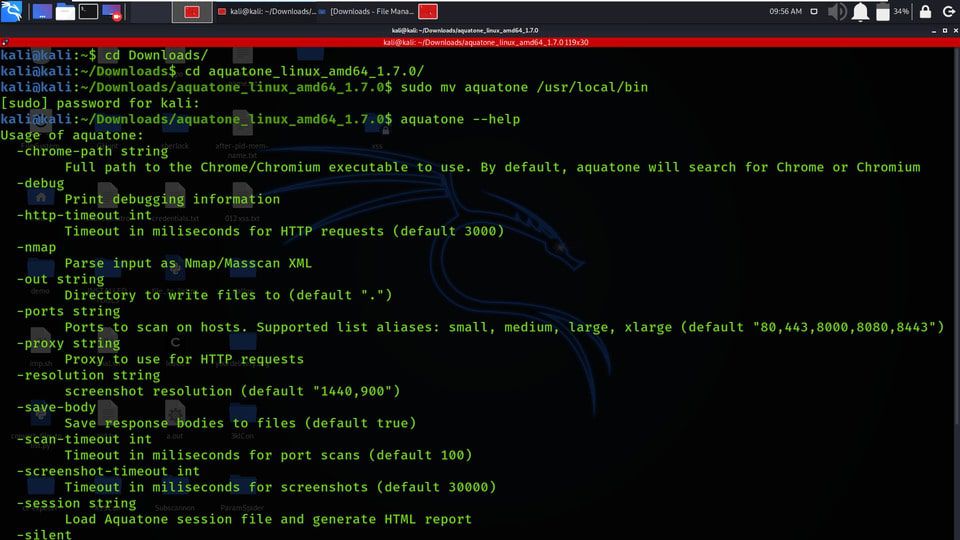Viewport: 960px width, 540px height.
Task: Click the '-nmap' option text
Action: pyautogui.click(x=36, y=247)
